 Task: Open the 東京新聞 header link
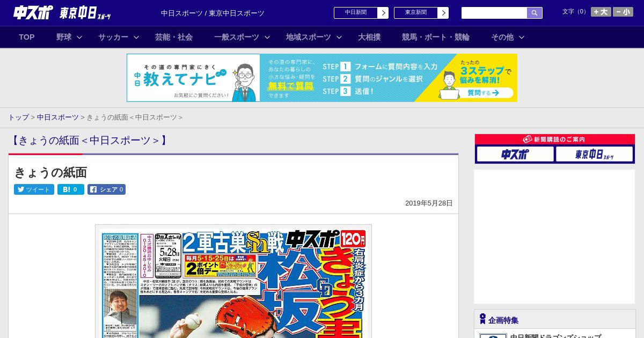point(416,13)
